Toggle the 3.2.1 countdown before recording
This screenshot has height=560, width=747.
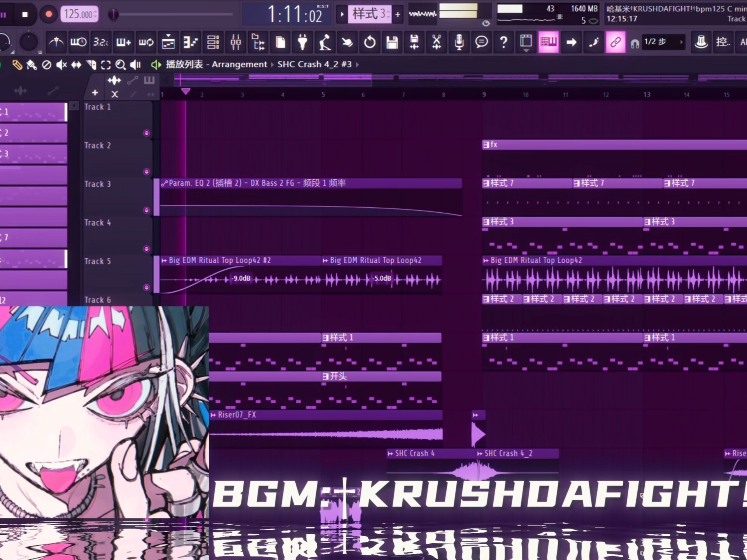100,42
